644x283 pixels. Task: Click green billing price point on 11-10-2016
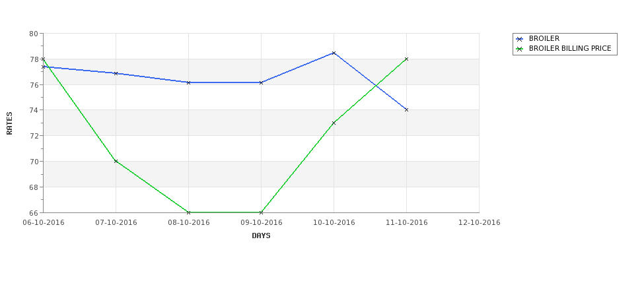406,59
